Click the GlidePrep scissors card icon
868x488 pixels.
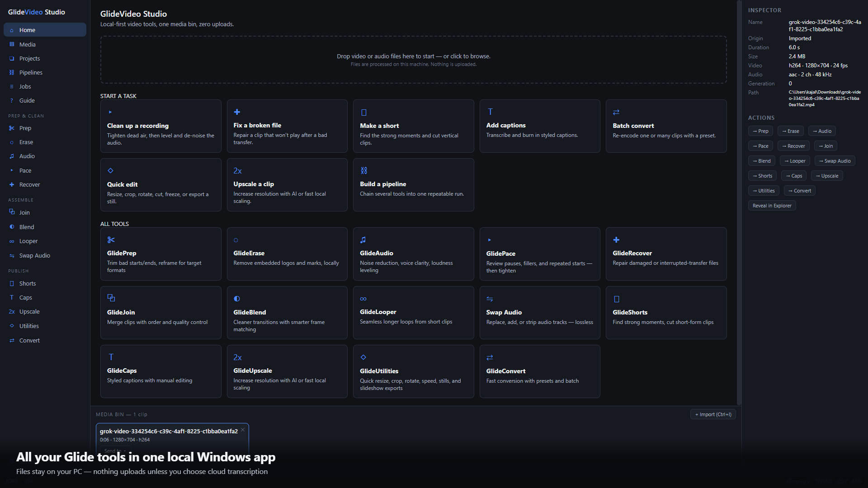(x=111, y=240)
